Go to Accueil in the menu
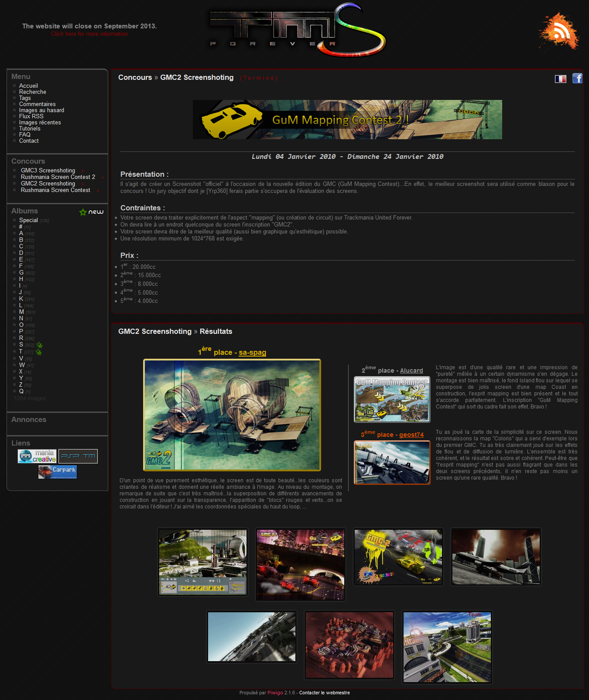The height and width of the screenshot is (700, 589). coord(28,86)
